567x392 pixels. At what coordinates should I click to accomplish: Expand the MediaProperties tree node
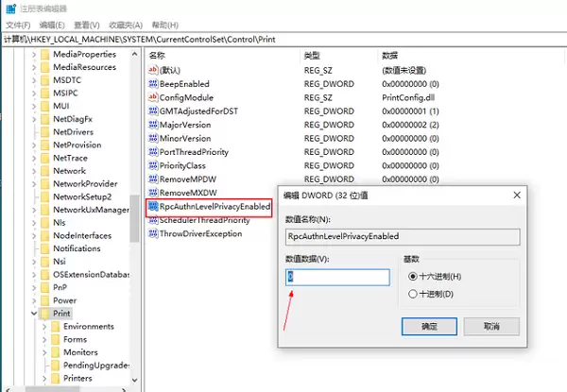(x=34, y=54)
